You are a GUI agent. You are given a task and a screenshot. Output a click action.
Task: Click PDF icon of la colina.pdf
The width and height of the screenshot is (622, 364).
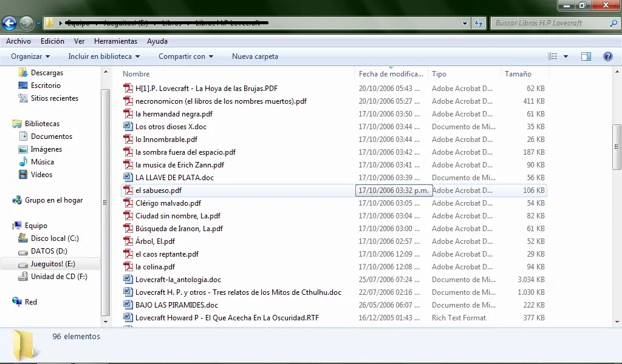click(128, 266)
